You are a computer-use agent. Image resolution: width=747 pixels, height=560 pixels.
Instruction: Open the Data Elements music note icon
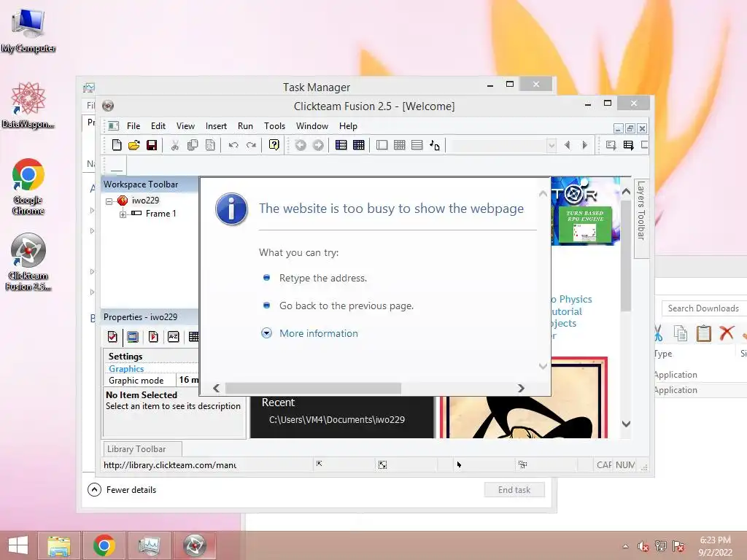[x=435, y=145]
